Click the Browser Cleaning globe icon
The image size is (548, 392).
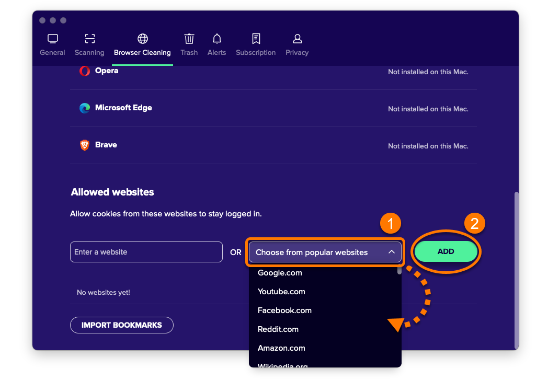143,39
